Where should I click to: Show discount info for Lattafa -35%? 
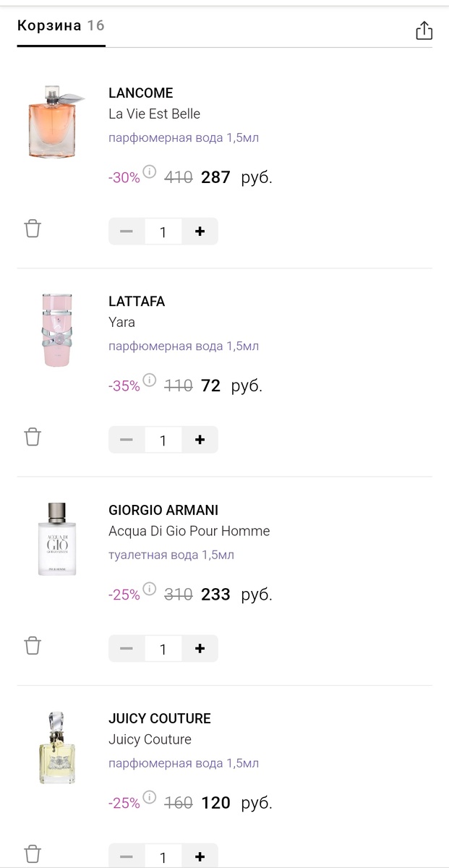(150, 380)
